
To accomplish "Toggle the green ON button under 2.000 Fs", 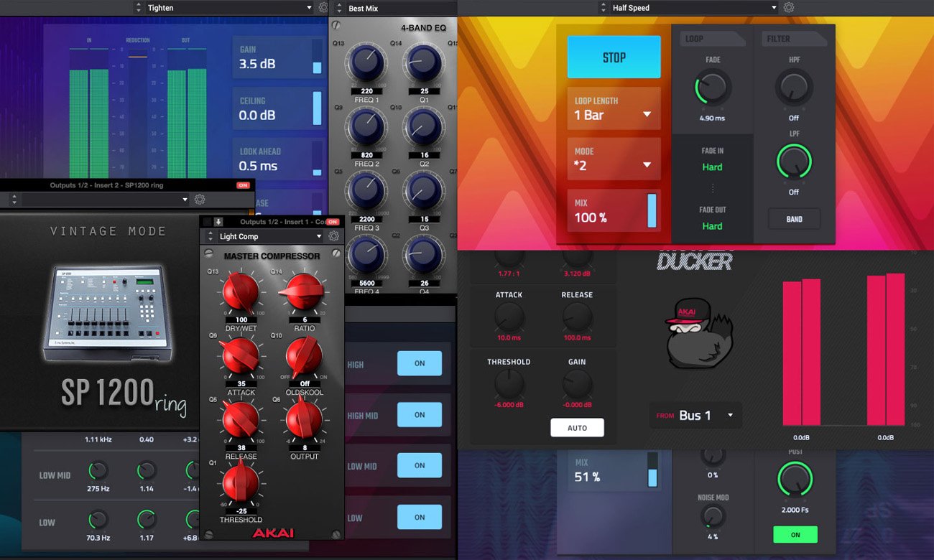I will (x=795, y=535).
